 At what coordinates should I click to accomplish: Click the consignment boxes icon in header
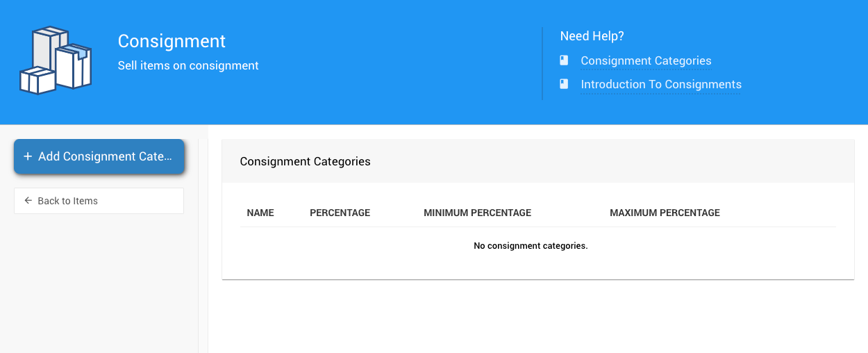pos(55,60)
